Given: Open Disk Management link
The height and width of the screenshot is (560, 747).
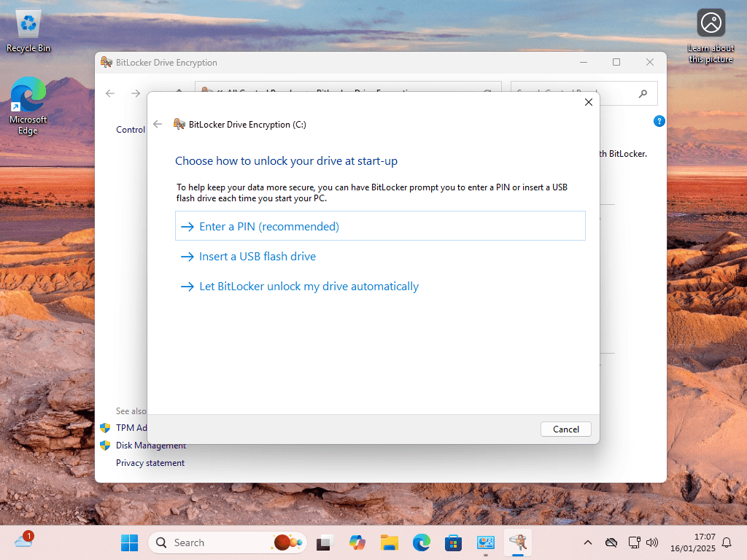Looking at the screenshot, I should pyautogui.click(x=150, y=446).
